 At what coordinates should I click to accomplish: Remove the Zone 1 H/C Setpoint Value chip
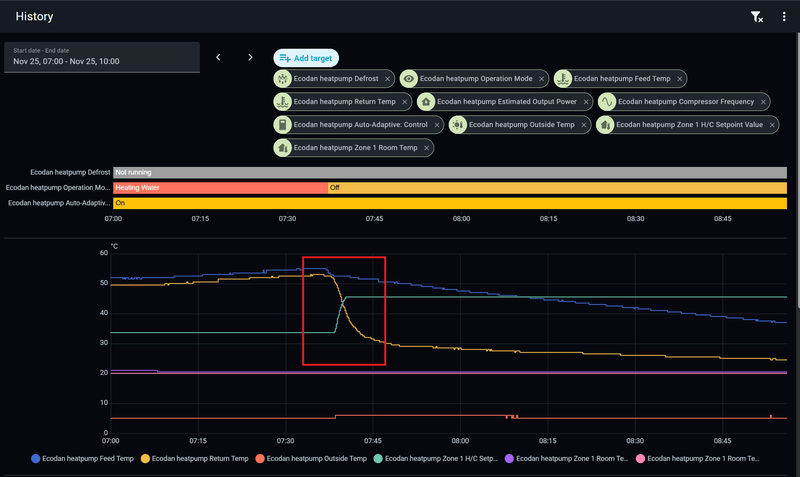click(772, 125)
